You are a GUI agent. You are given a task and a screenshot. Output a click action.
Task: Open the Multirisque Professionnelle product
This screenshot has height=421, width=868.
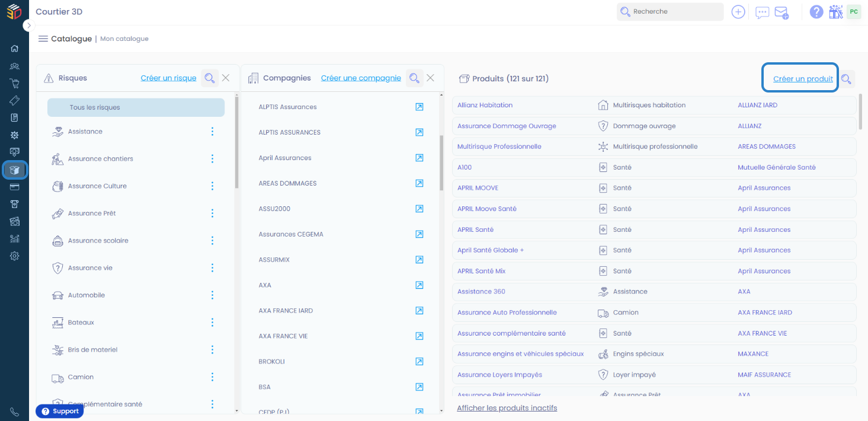pyautogui.click(x=499, y=146)
